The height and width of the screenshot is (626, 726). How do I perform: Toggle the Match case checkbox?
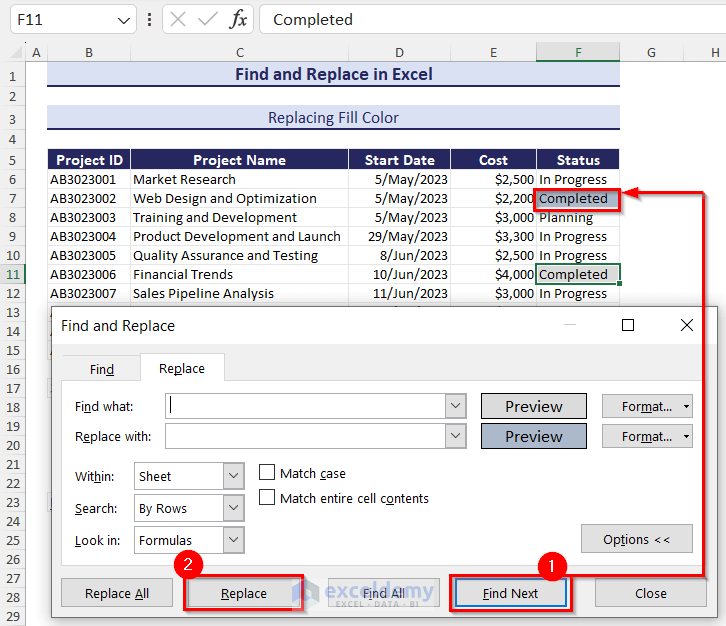tap(267, 473)
